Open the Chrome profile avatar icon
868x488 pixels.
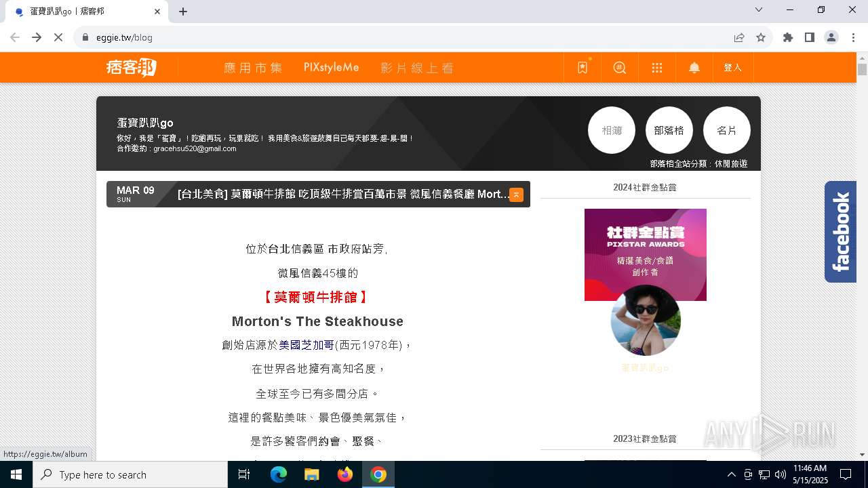[831, 37]
